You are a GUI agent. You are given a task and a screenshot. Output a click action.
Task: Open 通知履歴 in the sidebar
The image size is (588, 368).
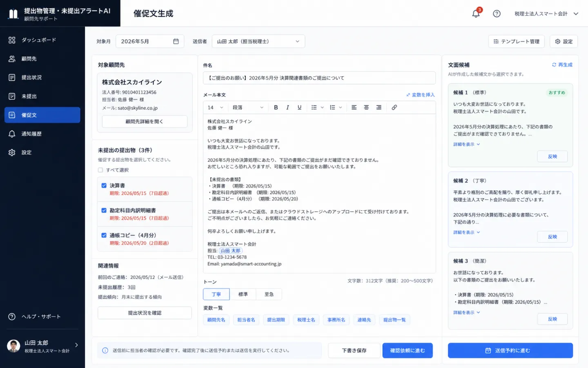tap(42, 134)
